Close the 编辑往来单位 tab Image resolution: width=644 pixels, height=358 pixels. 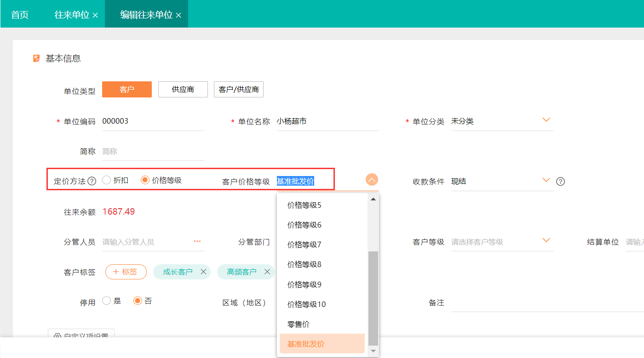click(179, 15)
